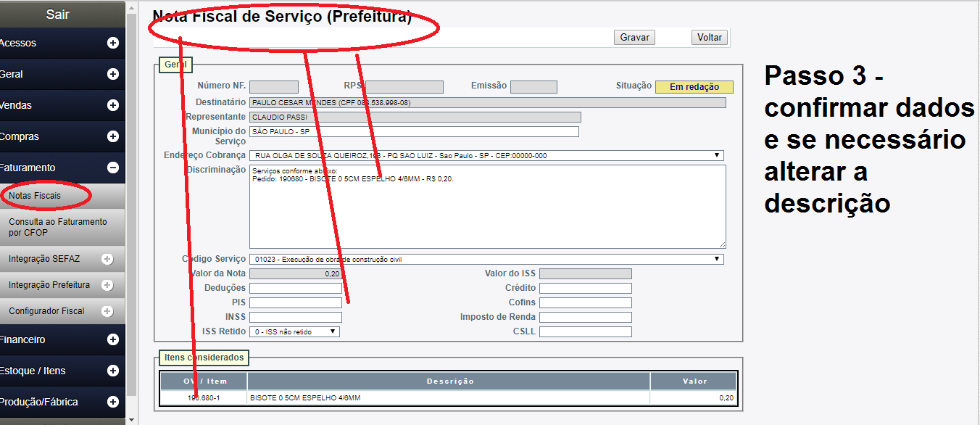Expand the Produção/Fábrica plus icon
The image size is (980, 425).
pos(112,402)
